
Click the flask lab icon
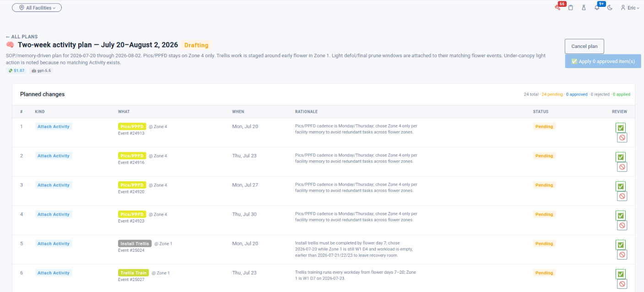584,8
